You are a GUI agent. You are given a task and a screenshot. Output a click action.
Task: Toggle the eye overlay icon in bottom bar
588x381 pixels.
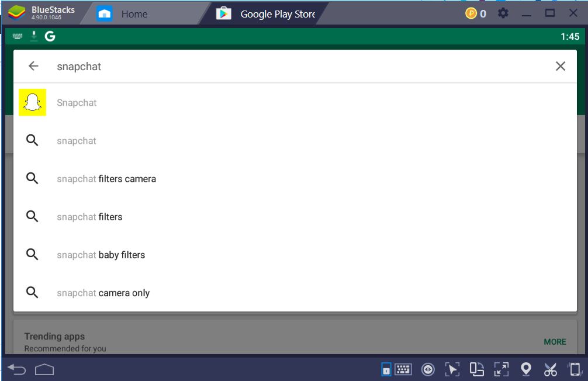pos(427,370)
